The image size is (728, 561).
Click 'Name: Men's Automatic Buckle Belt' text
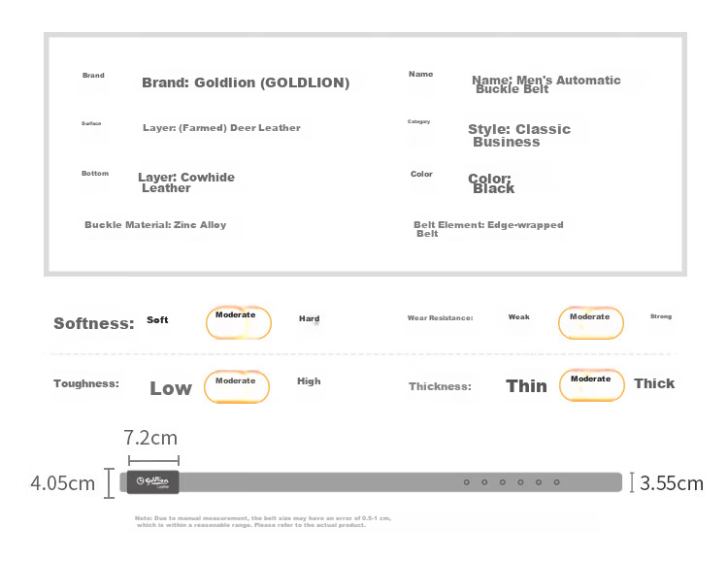click(546, 84)
